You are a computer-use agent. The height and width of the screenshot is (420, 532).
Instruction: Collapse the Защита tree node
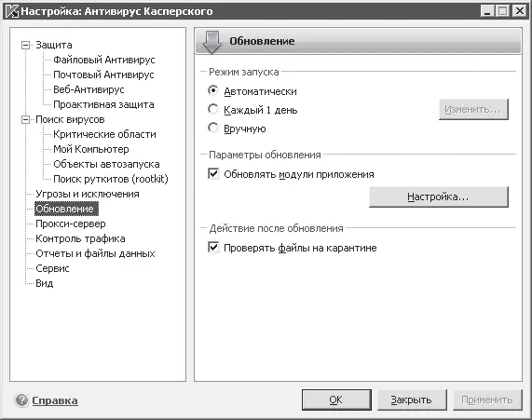click(25, 45)
